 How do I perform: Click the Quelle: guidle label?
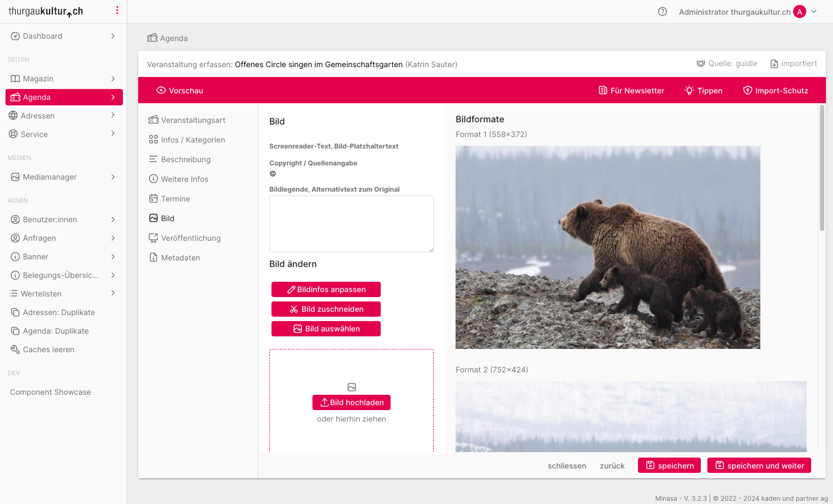point(727,63)
